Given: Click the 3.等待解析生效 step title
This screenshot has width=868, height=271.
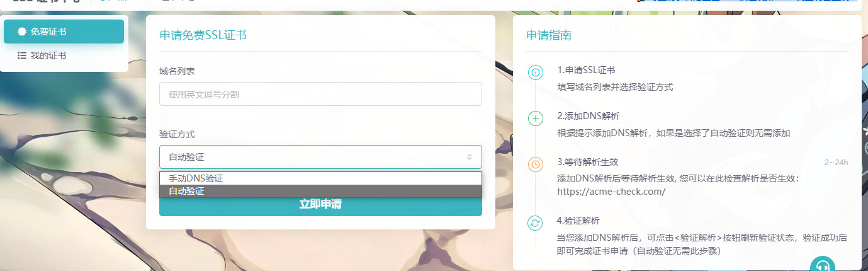Looking at the screenshot, I should coord(588,162).
